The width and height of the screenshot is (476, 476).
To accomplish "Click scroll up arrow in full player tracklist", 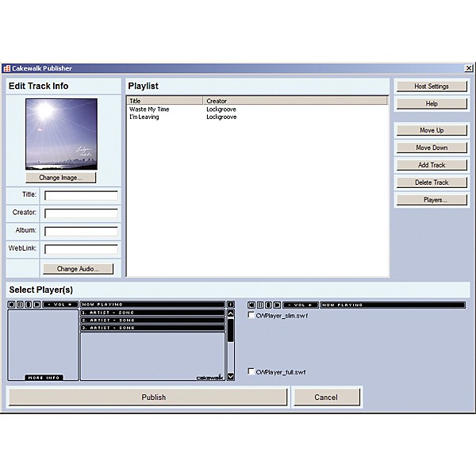I will 231,313.
